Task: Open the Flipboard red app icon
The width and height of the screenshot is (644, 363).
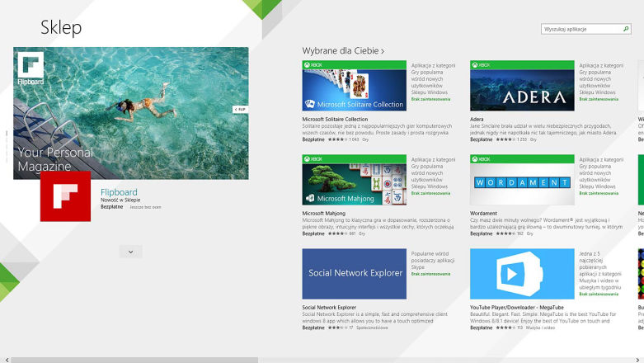Action: coord(65,196)
